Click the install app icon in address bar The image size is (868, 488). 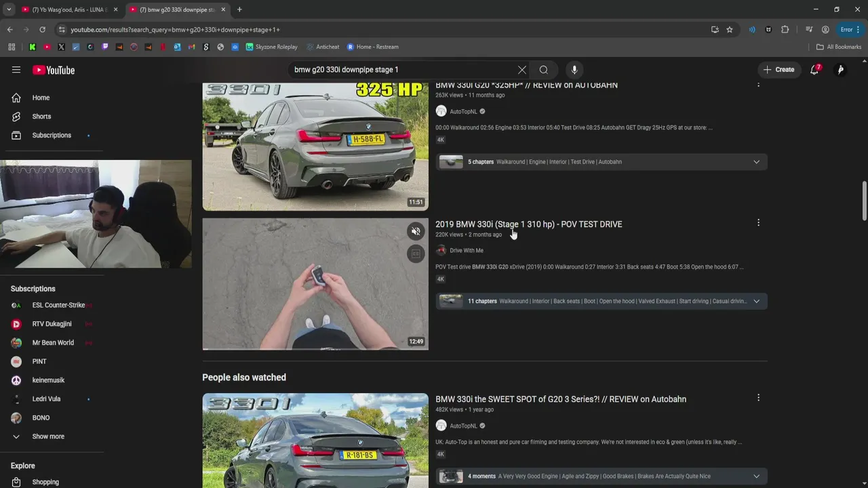pos(715,30)
